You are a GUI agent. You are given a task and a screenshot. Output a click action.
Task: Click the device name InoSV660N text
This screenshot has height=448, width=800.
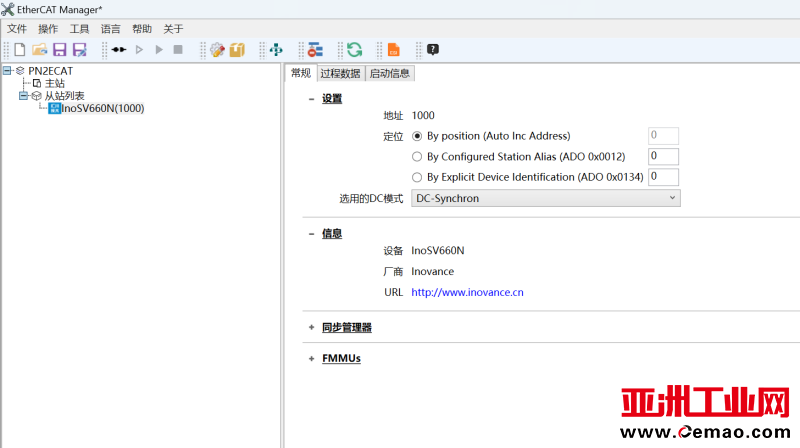coord(438,251)
